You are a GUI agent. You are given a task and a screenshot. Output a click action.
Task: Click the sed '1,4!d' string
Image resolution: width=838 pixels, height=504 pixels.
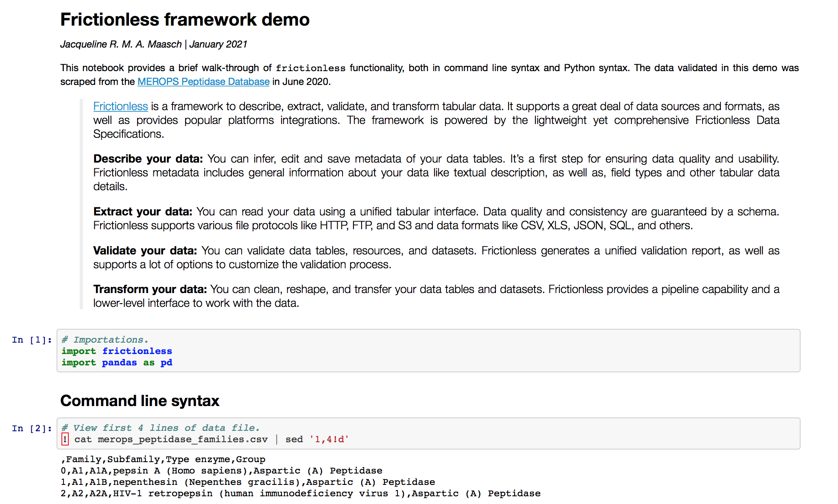[x=329, y=439]
